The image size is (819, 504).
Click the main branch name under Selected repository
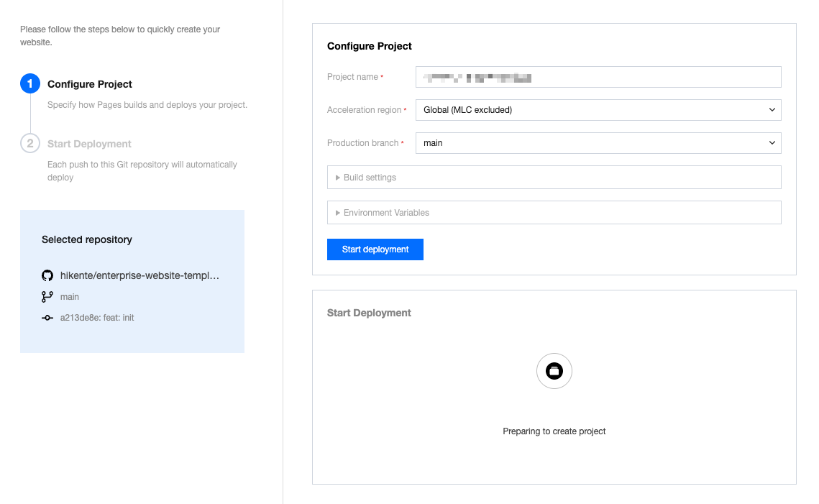(x=70, y=297)
